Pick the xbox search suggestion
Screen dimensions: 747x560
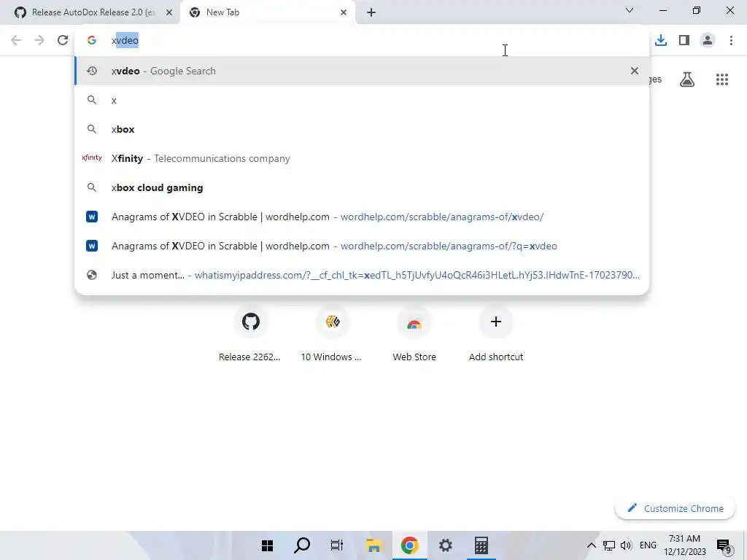(x=362, y=129)
